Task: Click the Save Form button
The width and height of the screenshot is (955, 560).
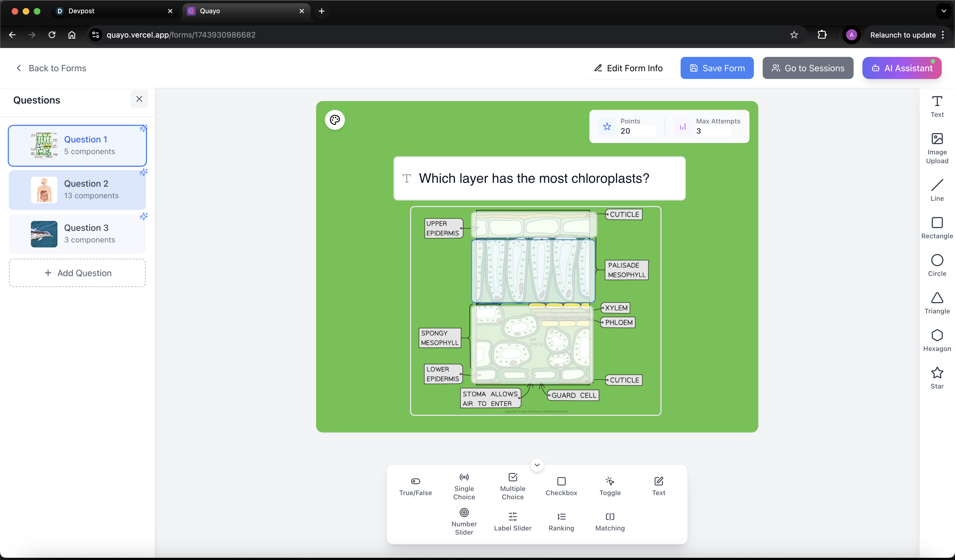Action: tap(717, 68)
